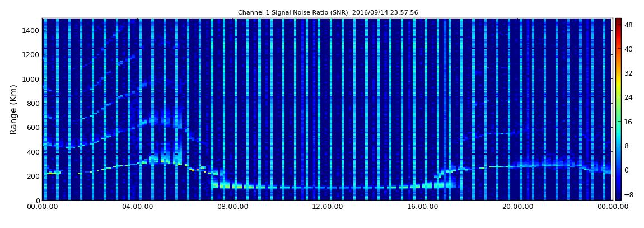
Task: Click the colorbar tick label 24
Action: coord(629,97)
